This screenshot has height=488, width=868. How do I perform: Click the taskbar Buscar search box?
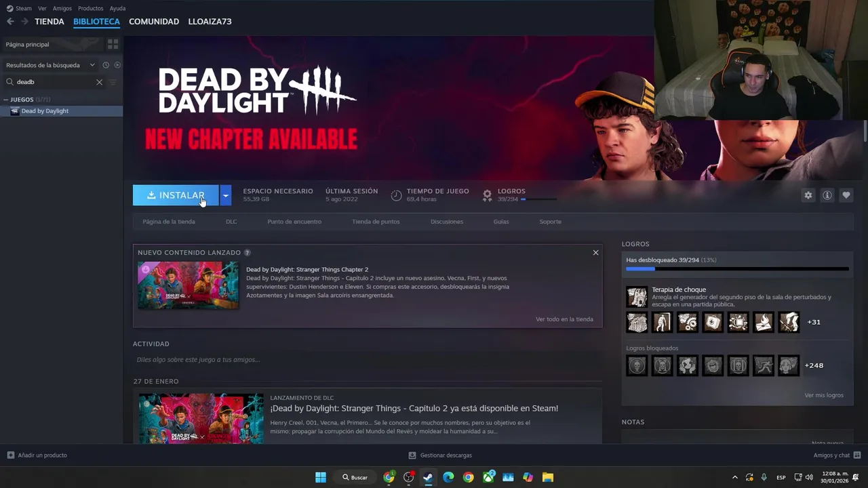coord(355,477)
